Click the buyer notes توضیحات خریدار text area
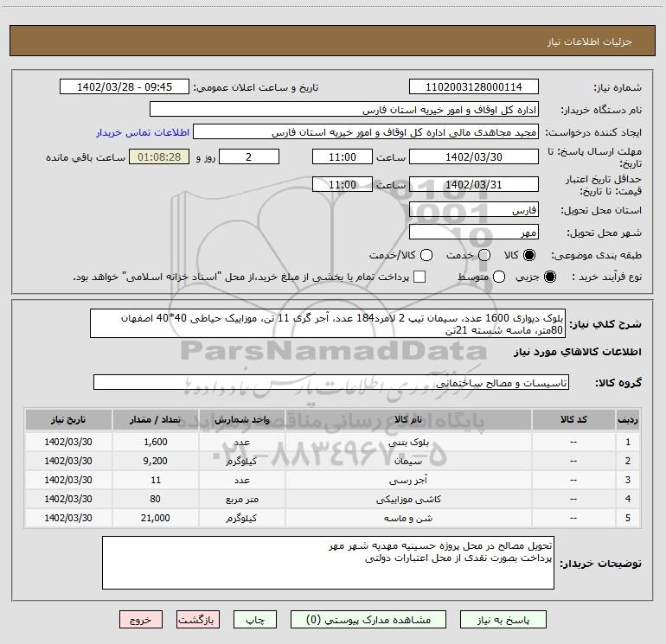 (x=328, y=563)
